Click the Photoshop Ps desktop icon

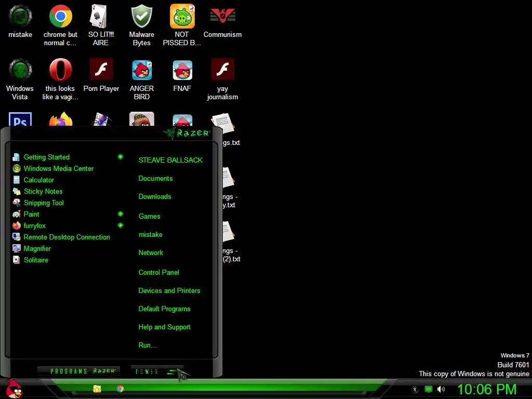(20, 119)
